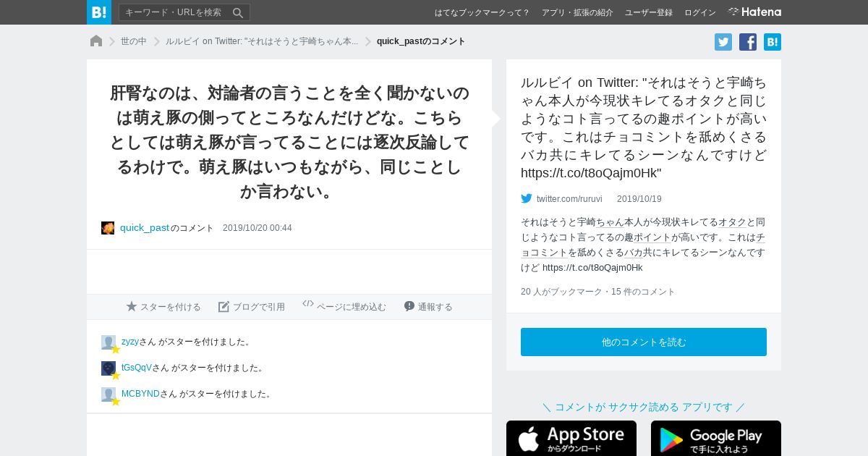Viewport: 868px width, 456px height.
Task: Click the embed code icon
Action: 308,304
